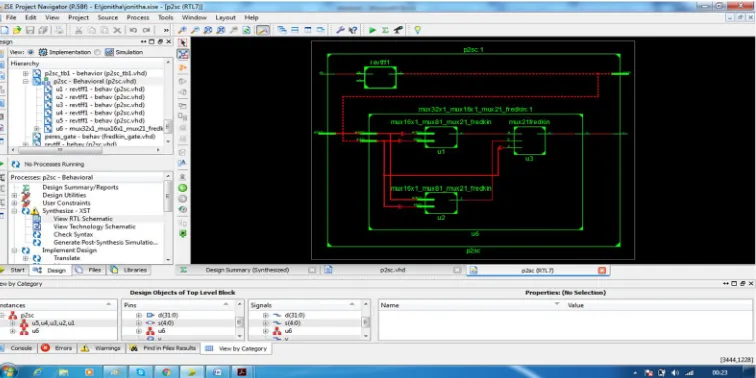The image size is (756, 378).
Task: Click the light bulb tips icon
Action: [418, 30]
